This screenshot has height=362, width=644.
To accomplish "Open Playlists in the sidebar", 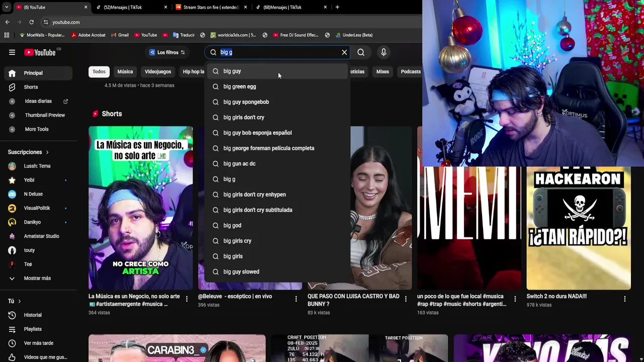I will [x=38, y=329].
